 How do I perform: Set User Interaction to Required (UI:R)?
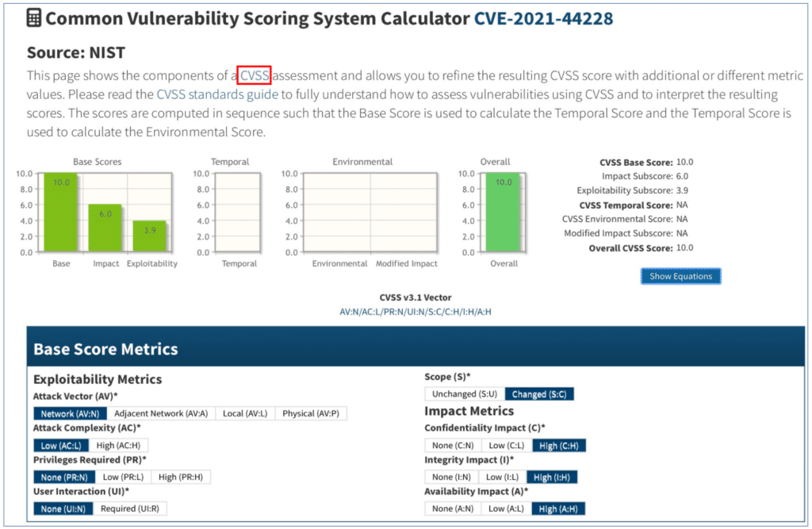(129, 508)
